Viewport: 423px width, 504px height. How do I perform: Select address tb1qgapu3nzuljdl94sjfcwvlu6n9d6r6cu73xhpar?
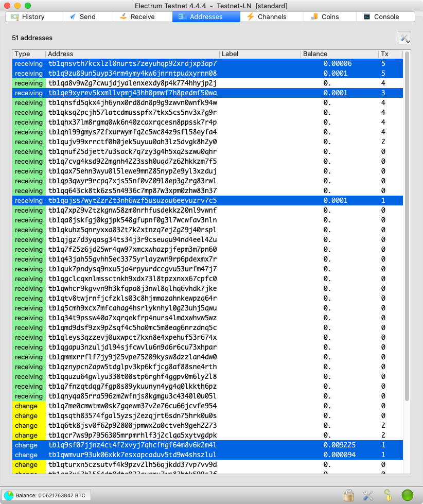207,347
